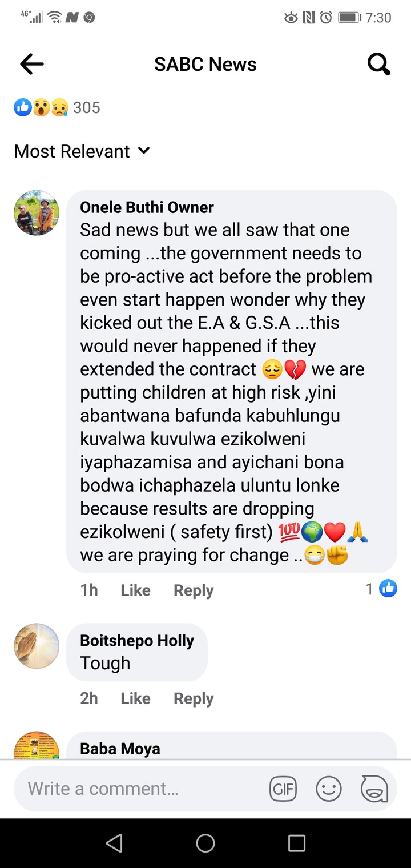Tap blue like reaction icon beside 305

click(23, 107)
